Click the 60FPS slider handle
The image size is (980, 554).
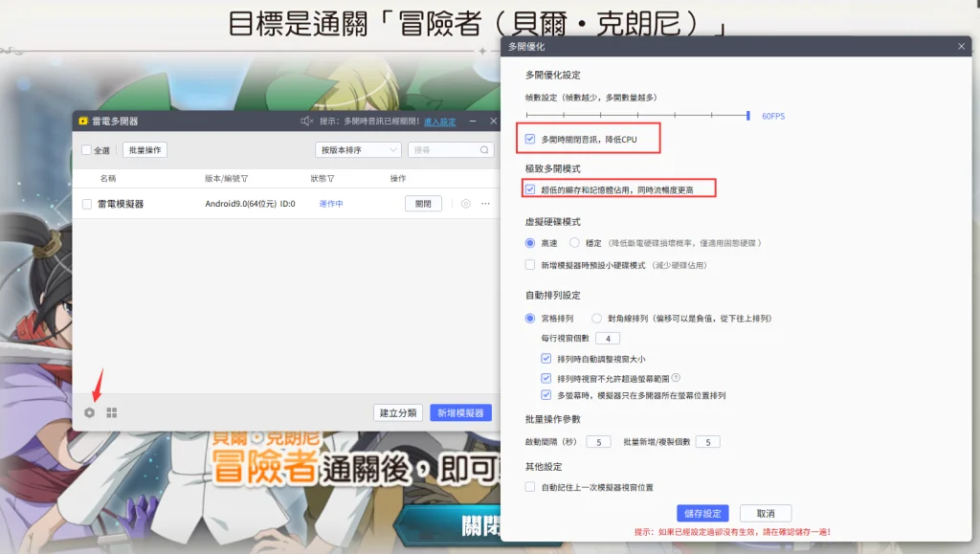click(748, 116)
